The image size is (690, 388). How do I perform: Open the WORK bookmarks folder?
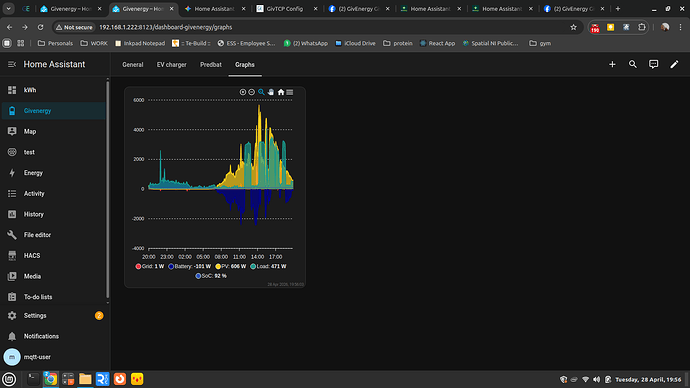pos(94,43)
